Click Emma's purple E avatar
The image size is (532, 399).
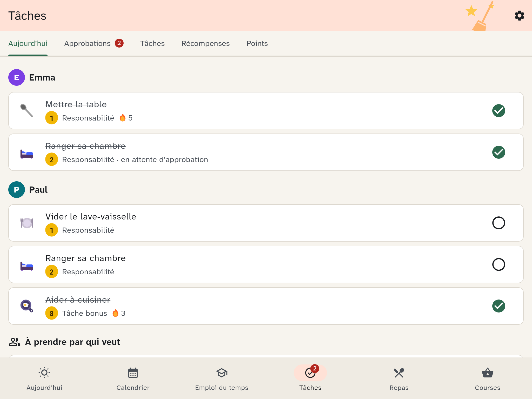(x=17, y=77)
